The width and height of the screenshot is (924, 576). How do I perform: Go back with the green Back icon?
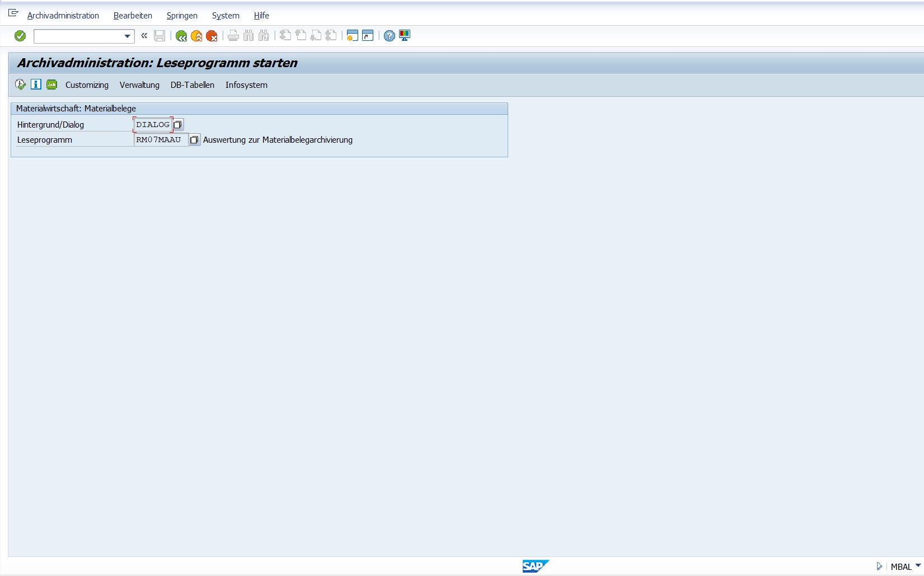pos(181,36)
